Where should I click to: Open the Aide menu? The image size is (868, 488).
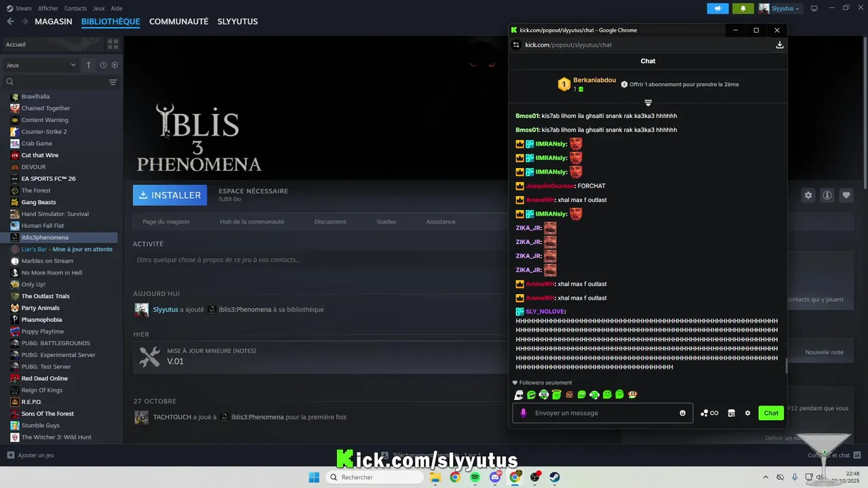pyautogui.click(x=117, y=8)
